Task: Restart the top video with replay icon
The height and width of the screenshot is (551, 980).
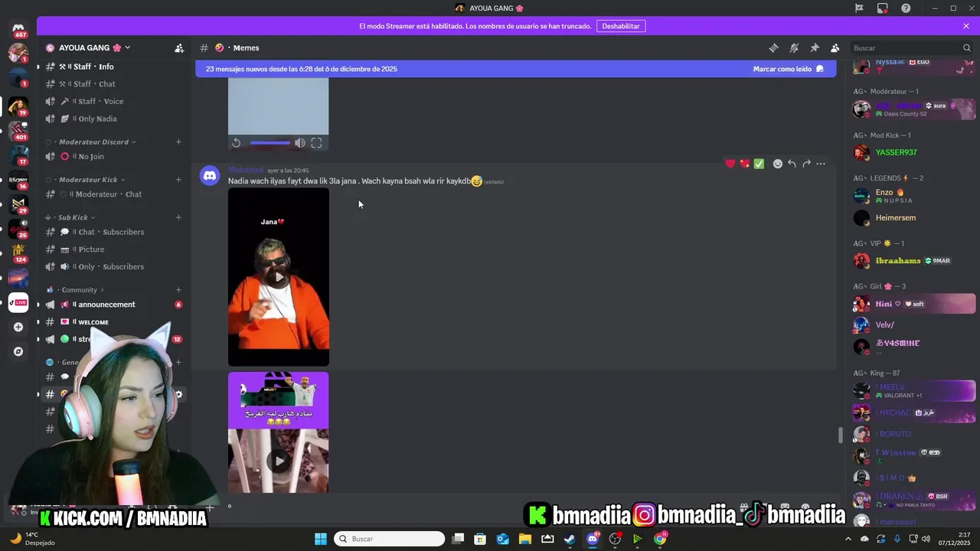Action: pyautogui.click(x=237, y=143)
